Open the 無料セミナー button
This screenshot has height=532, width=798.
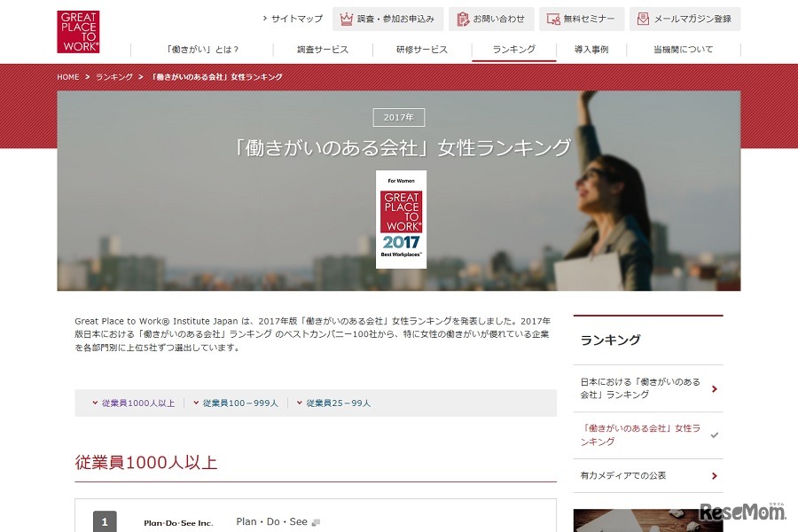click(x=582, y=19)
